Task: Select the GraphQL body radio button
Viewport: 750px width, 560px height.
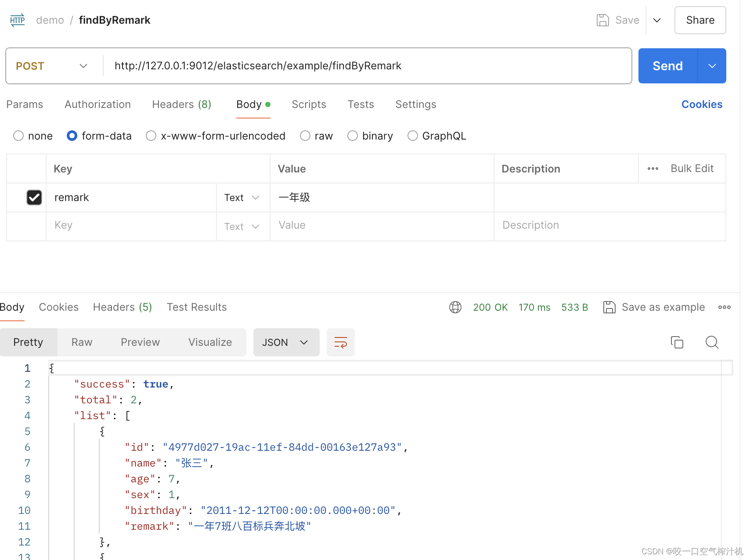Action: [x=412, y=136]
